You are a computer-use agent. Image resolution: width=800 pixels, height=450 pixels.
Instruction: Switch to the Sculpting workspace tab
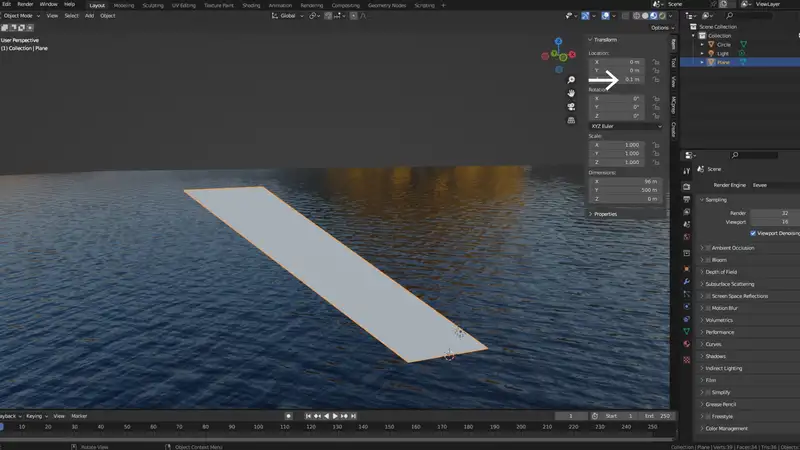pos(151,5)
